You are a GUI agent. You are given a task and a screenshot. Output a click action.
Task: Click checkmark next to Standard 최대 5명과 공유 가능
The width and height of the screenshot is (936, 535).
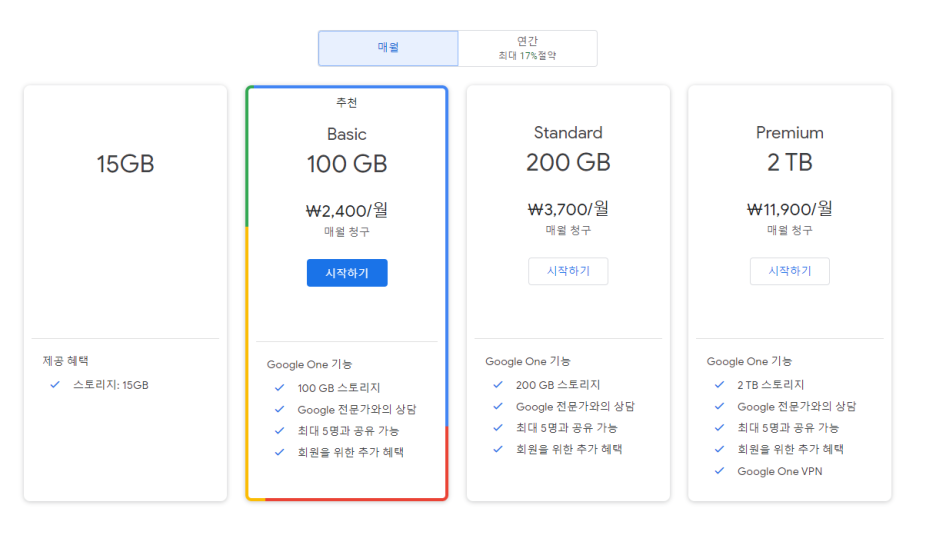pos(498,428)
